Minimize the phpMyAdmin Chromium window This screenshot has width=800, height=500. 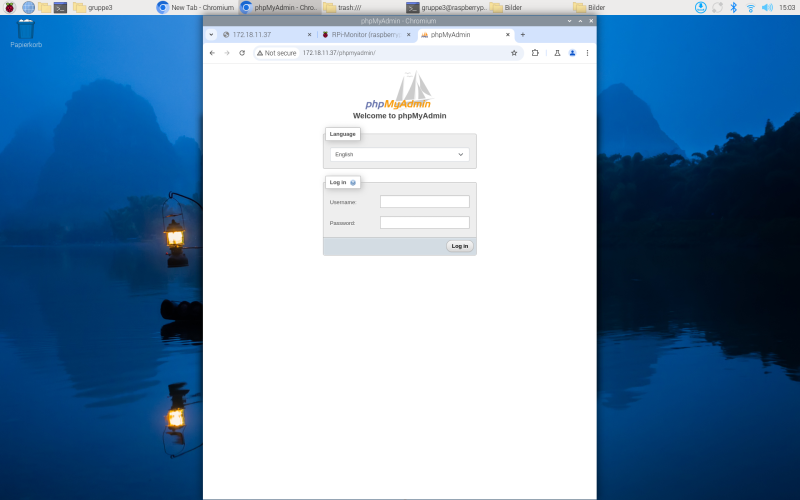569,21
